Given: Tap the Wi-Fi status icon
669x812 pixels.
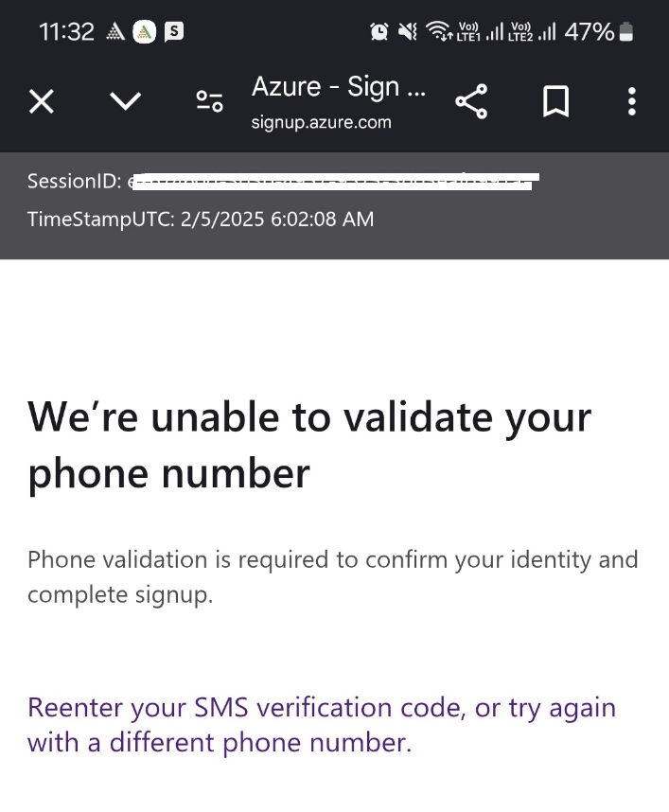Looking at the screenshot, I should [438, 31].
